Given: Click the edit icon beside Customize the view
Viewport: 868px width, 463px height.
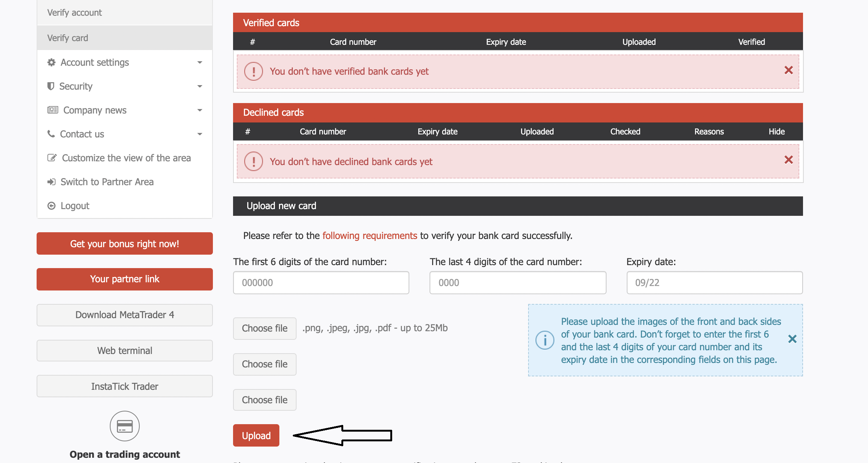Looking at the screenshot, I should [52, 158].
